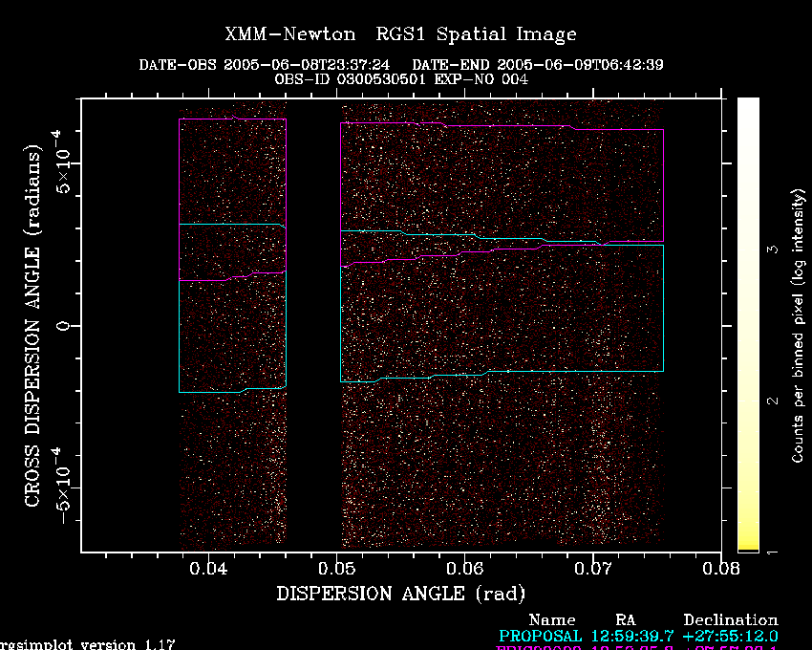
Task: Click the 'CROSS DISPERSION ANGLE (radians)' axis label
Action: (32, 326)
